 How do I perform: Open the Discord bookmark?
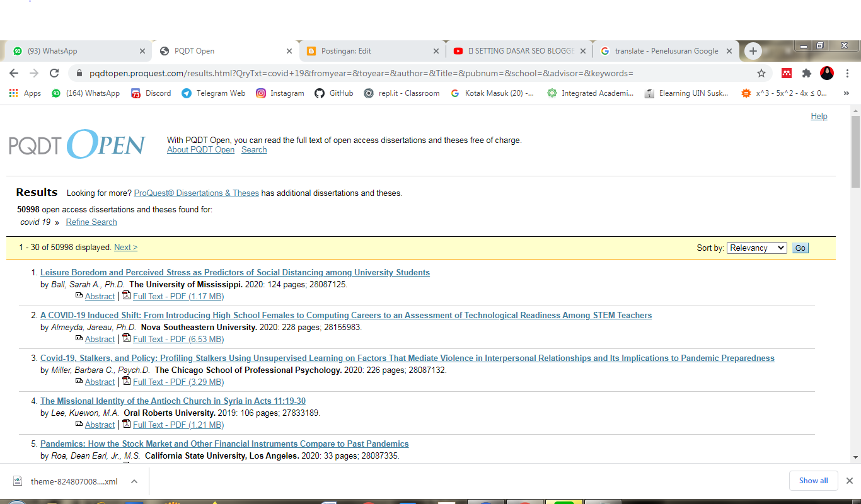[151, 93]
